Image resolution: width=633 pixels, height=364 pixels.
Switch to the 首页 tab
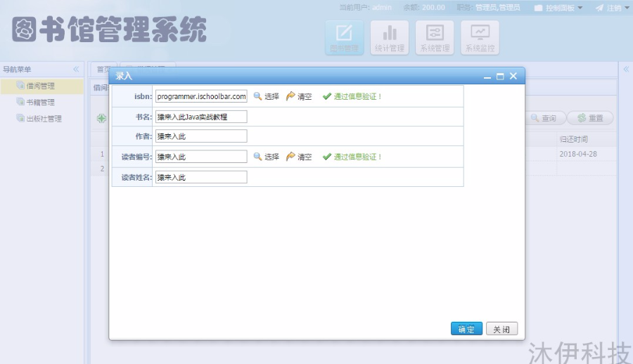click(103, 69)
